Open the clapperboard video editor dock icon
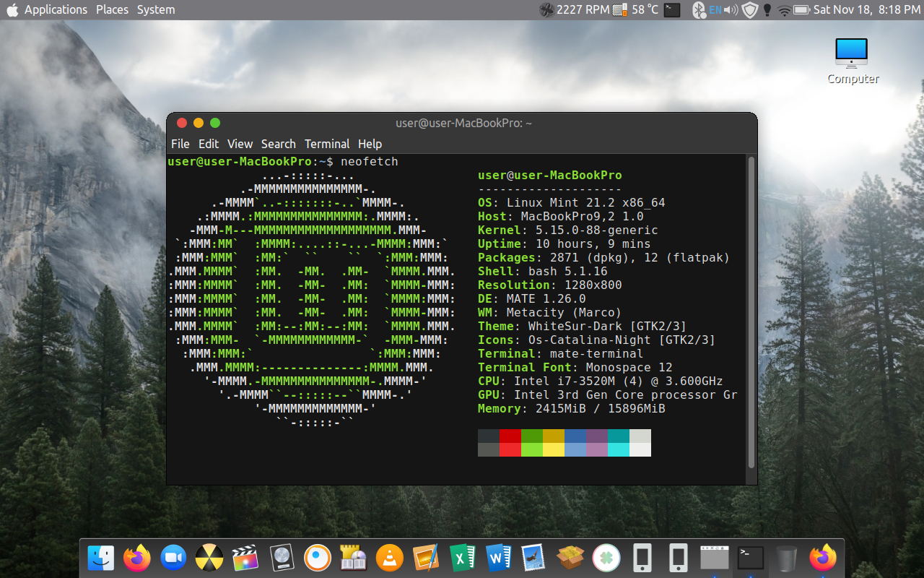This screenshot has height=578, width=924. (245, 558)
